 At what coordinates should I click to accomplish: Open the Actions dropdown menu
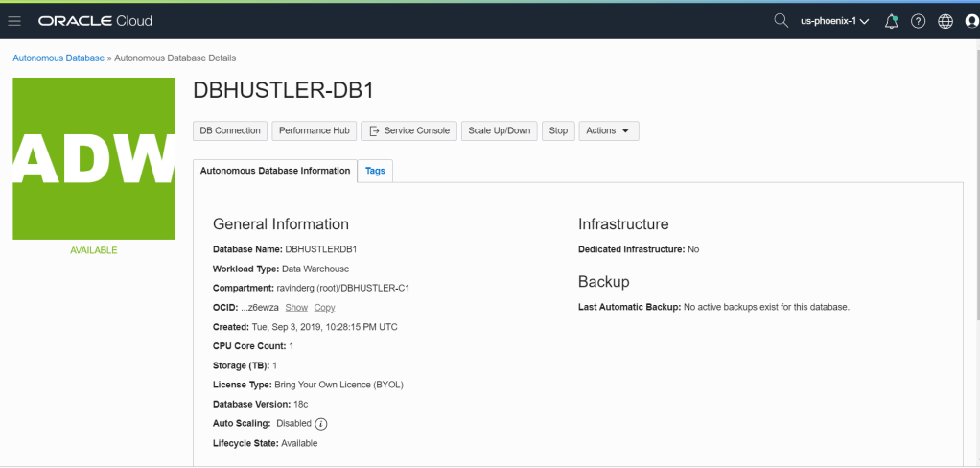[x=608, y=130]
